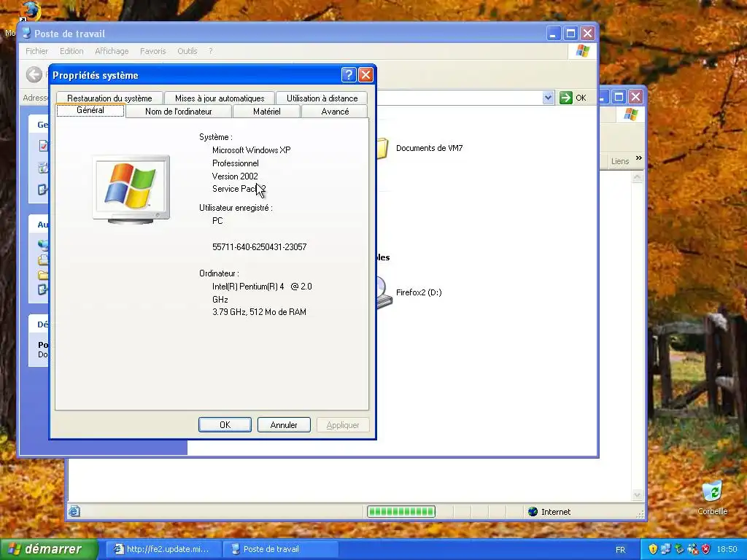The width and height of the screenshot is (747, 560).
Task: Click the green arrow OK go button
Action: point(573,98)
